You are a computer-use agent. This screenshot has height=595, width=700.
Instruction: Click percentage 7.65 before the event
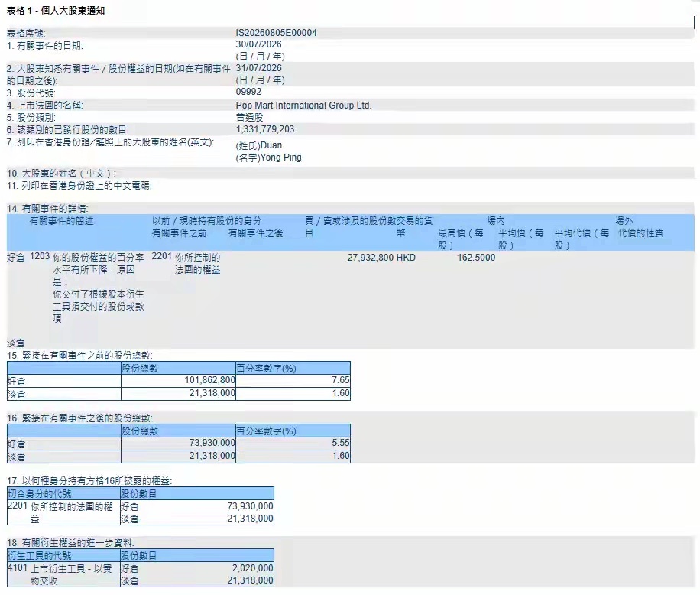click(341, 380)
